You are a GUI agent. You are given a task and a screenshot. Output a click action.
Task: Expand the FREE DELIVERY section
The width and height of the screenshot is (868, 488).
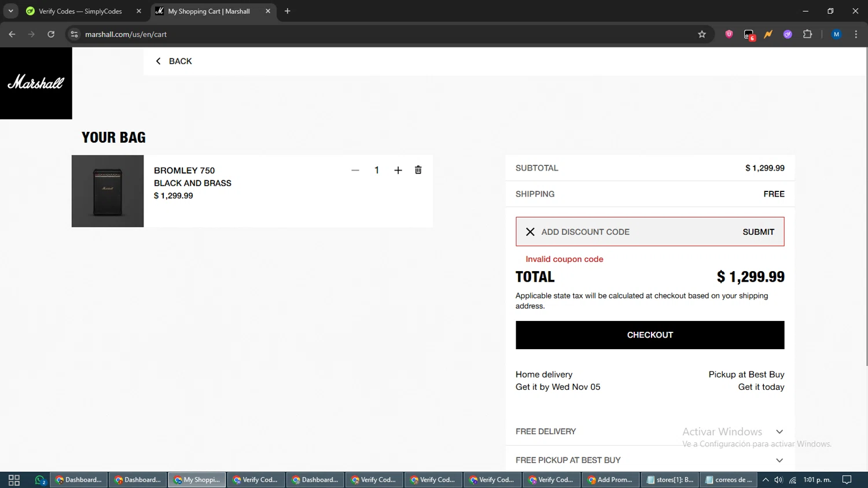pos(650,431)
